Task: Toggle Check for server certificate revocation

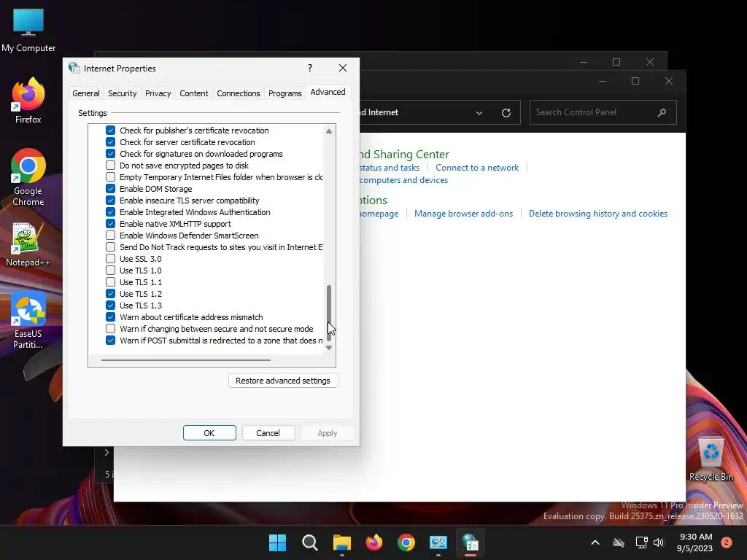Action: pos(111,142)
